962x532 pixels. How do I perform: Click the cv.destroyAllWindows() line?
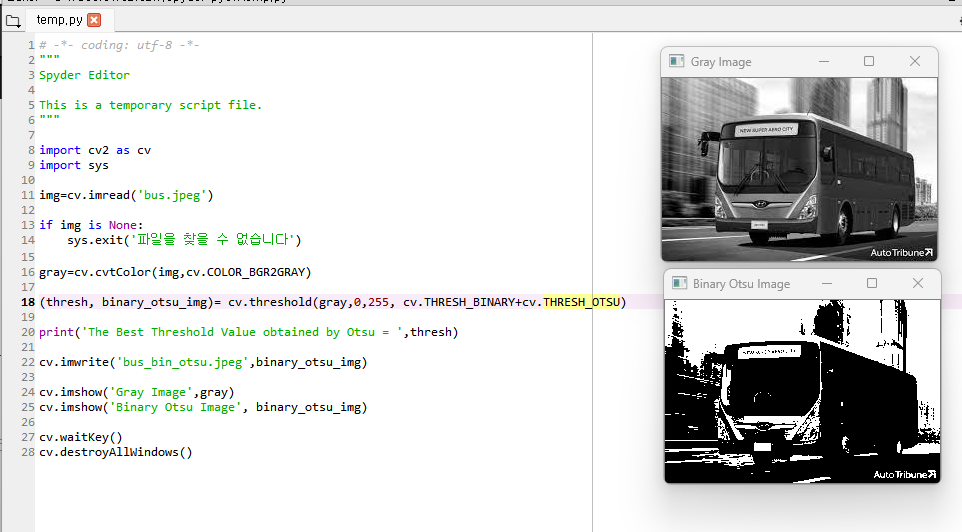(116, 452)
